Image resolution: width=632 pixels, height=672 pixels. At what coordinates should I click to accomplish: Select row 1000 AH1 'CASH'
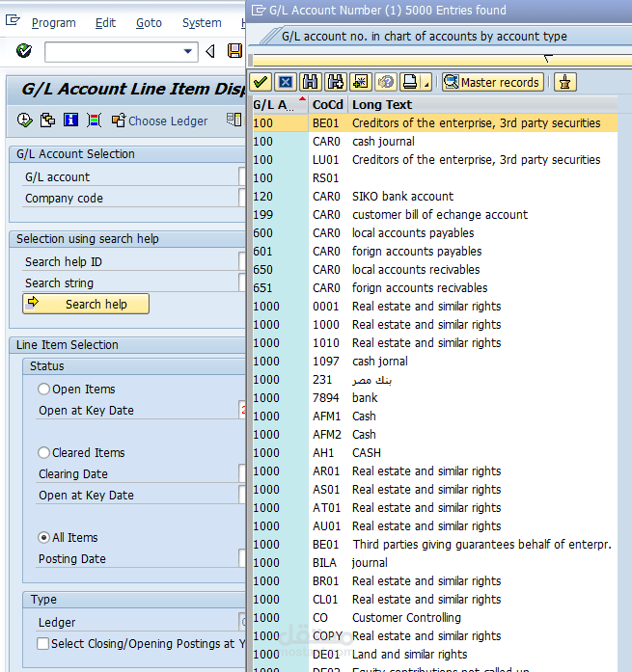[x=435, y=453]
